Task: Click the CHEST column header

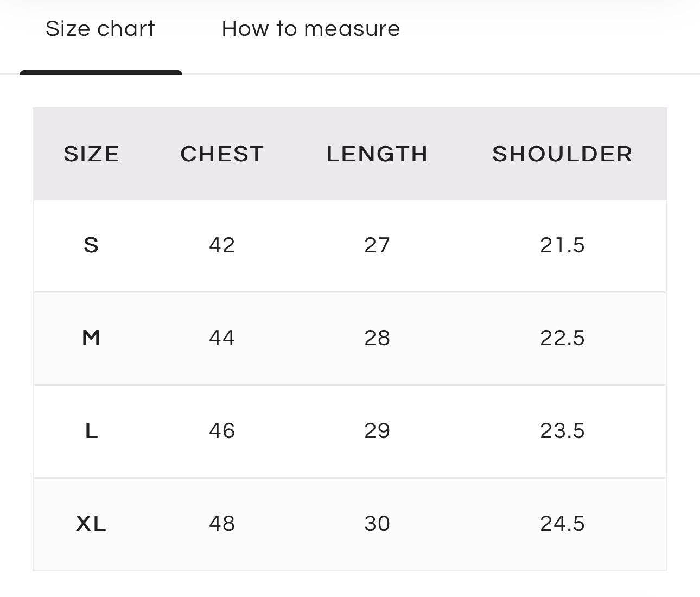Action: click(222, 154)
